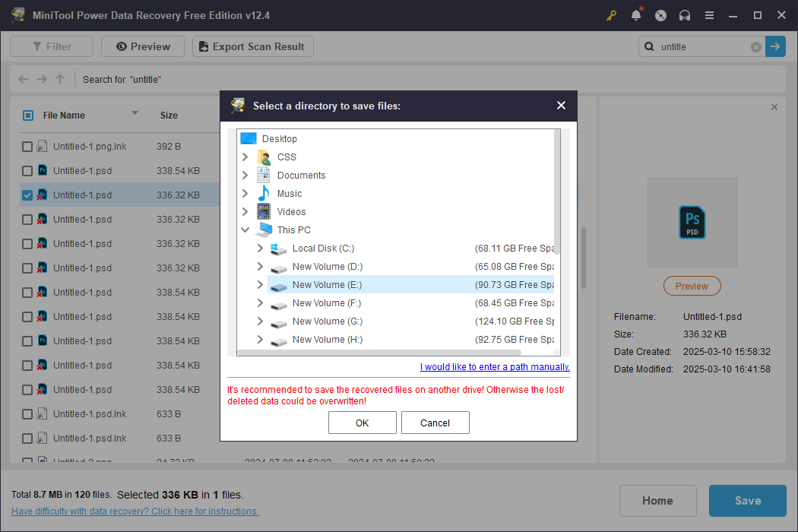Expand New Volume (E:) node
The width and height of the screenshot is (798, 532).
click(260, 284)
